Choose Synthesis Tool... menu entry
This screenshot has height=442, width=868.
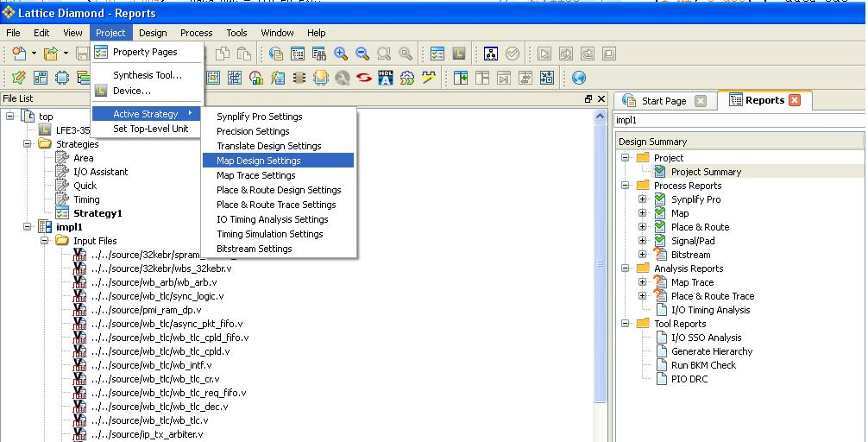[x=148, y=75]
